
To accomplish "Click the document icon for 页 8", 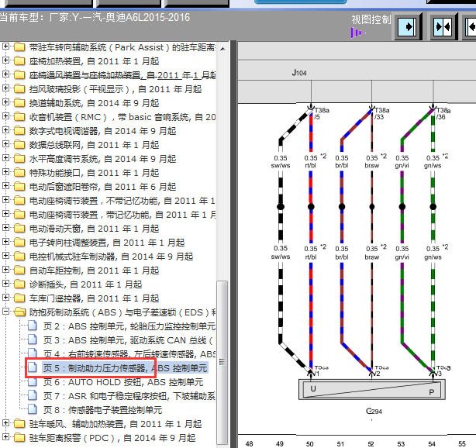I will coord(33,409).
